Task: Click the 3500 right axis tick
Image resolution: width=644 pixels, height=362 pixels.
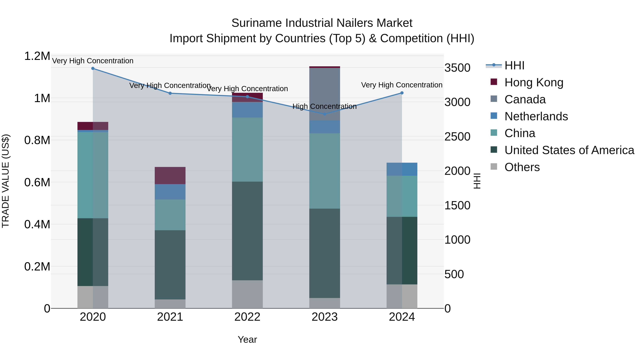Action: 457,68
